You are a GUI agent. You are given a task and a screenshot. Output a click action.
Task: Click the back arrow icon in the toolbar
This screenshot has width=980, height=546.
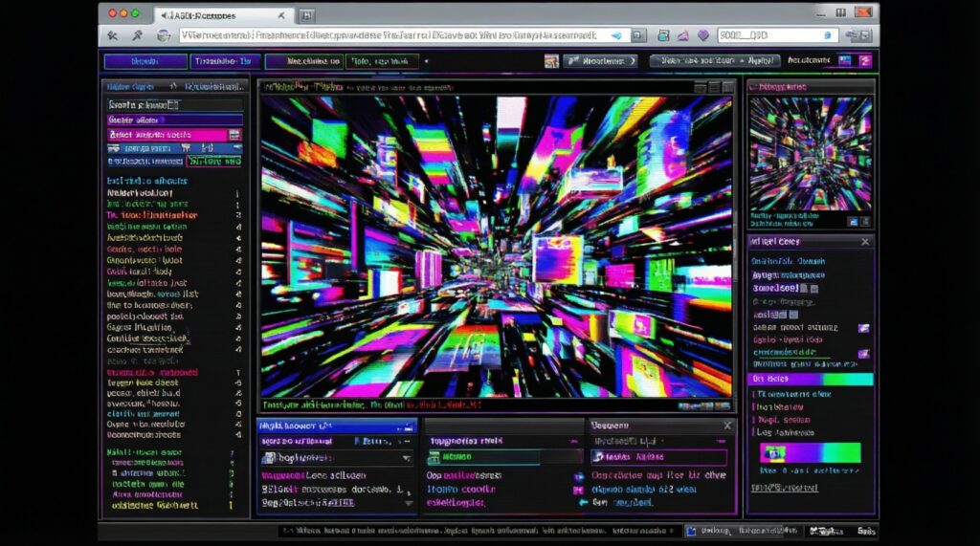point(114,35)
